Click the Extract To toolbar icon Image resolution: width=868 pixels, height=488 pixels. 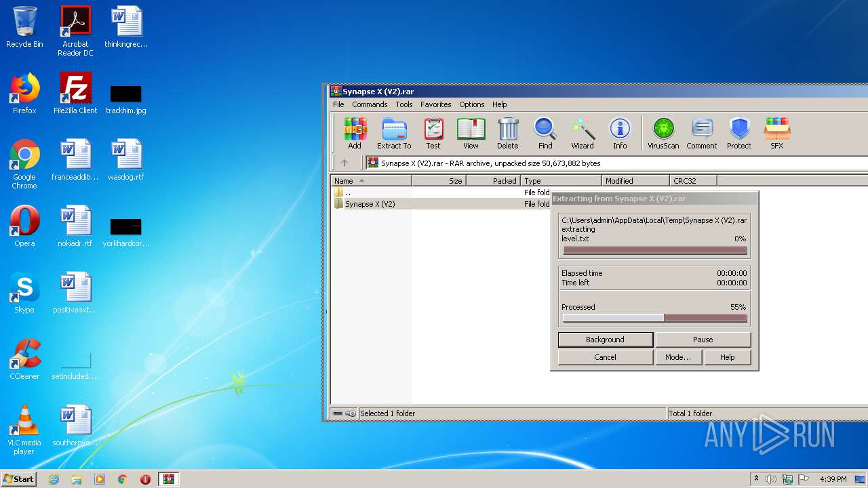coord(394,133)
